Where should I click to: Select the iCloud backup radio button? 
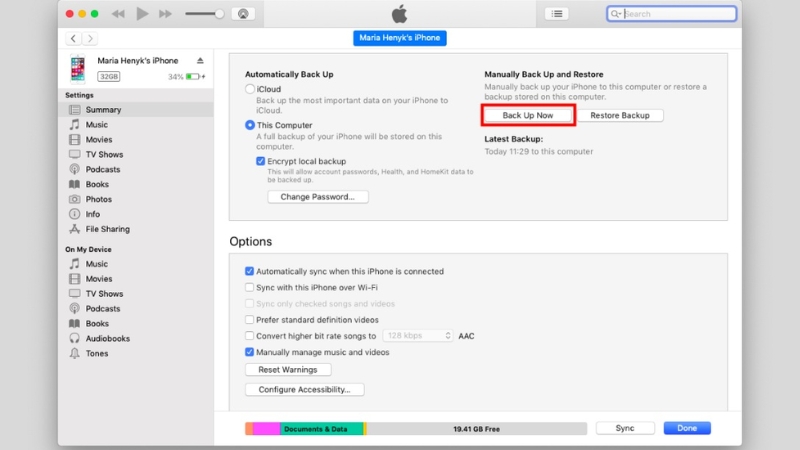tap(249, 89)
